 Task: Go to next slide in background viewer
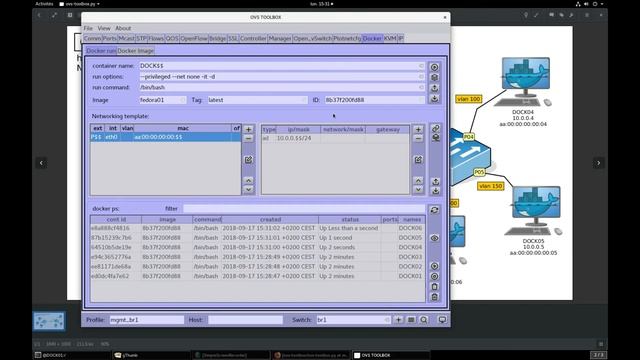(x=598, y=163)
